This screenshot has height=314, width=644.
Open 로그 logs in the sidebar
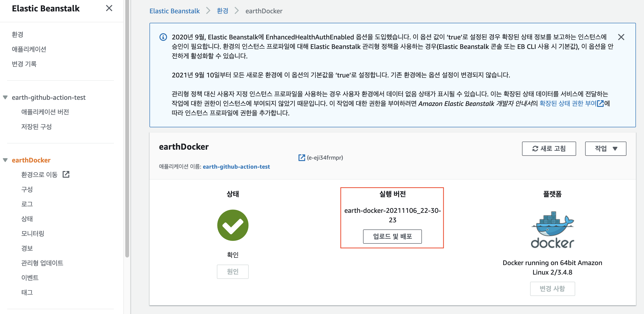27,204
